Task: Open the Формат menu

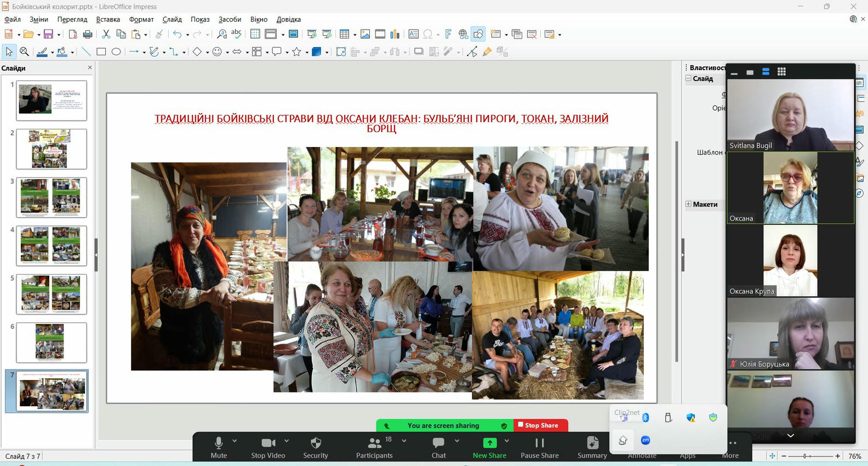Action: [x=141, y=19]
